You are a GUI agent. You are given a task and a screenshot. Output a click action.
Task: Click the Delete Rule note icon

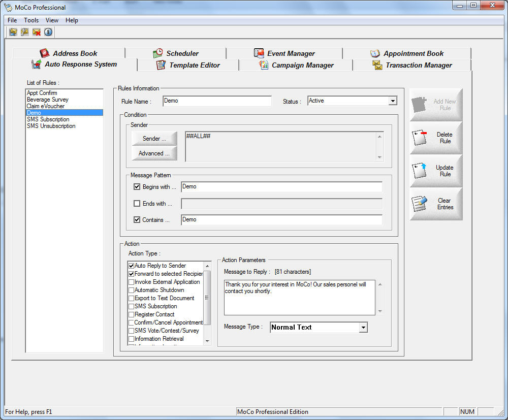tap(419, 138)
